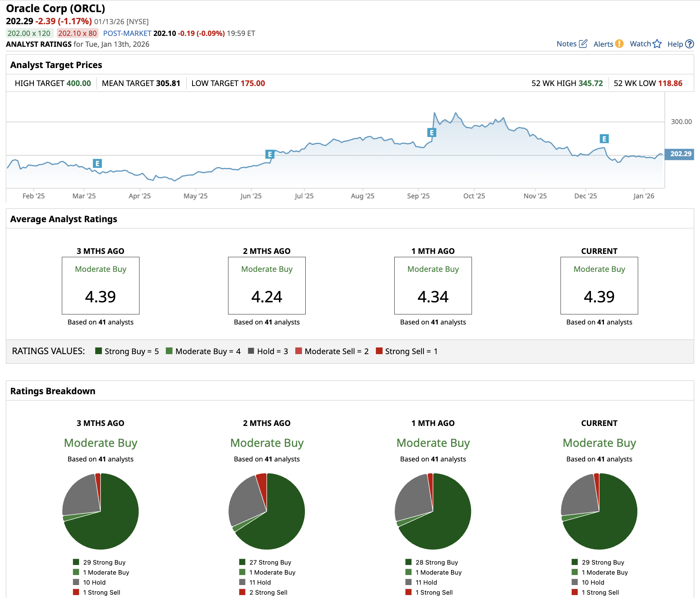
Task: Click 1 Strong Sell under CURRENT
Action: [x=601, y=592]
